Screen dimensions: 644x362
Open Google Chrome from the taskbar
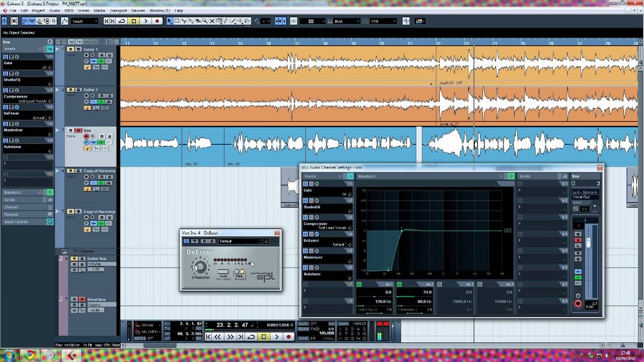click(x=30, y=355)
